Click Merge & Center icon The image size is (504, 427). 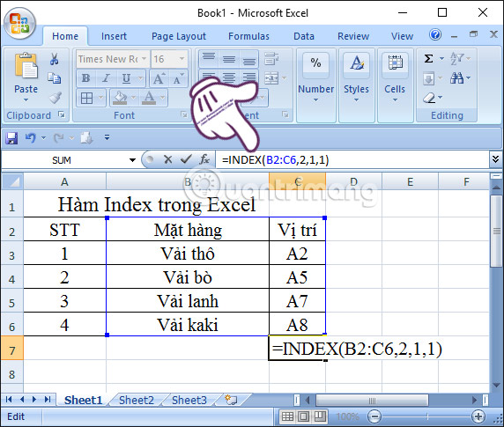pyautogui.click(x=271, y=78)
